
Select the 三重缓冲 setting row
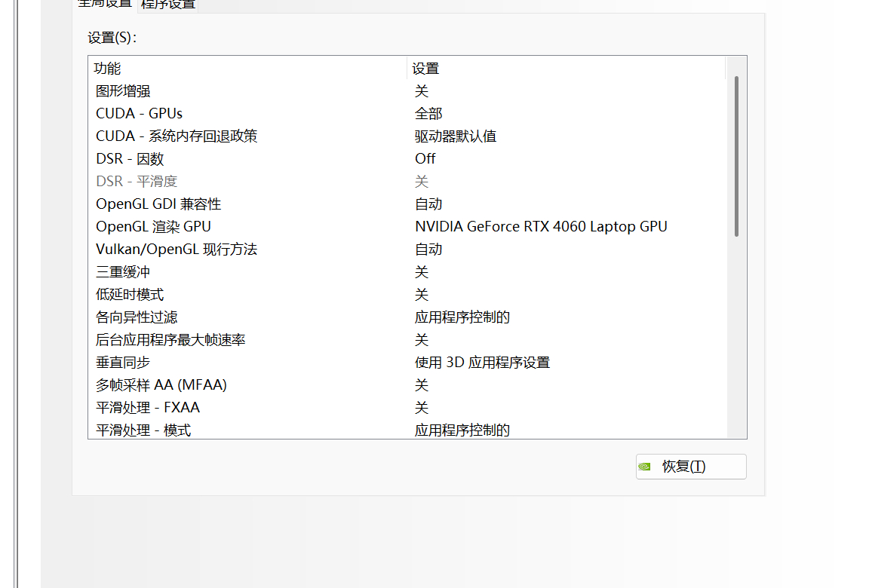tap(118, 272)
